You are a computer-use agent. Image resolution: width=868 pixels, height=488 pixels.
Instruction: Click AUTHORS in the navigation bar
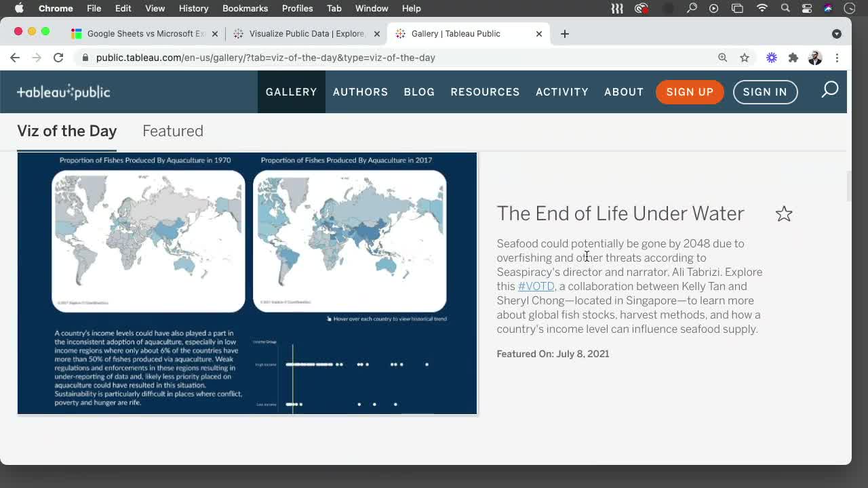pos(360,91)
